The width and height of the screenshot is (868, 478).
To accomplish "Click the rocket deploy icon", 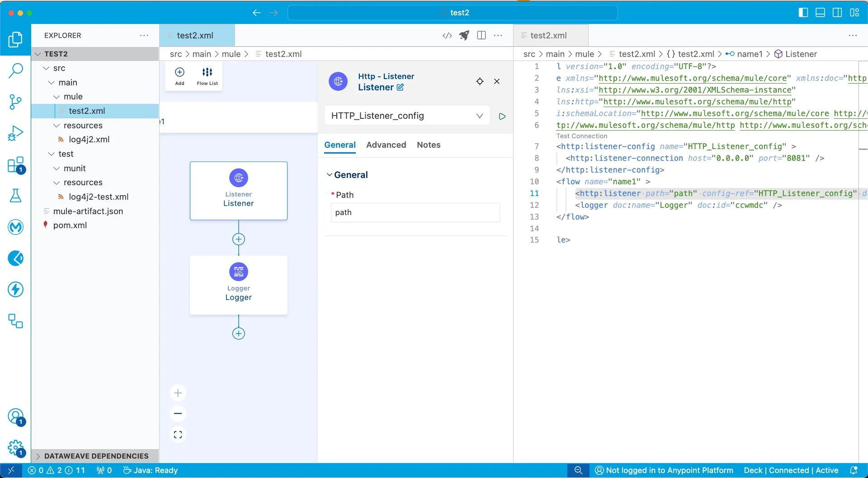I will (464, 36).
